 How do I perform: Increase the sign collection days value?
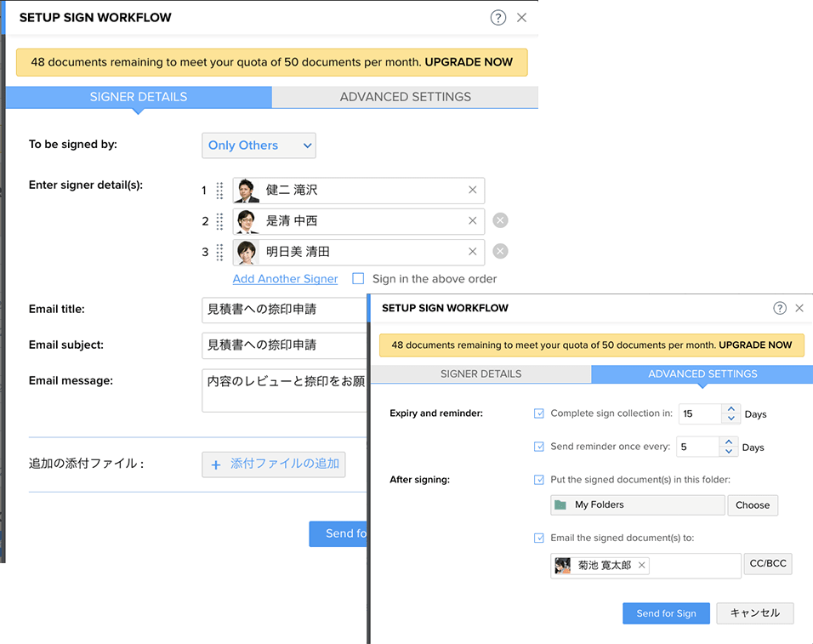pyautogui.click(x=731, y=409)
